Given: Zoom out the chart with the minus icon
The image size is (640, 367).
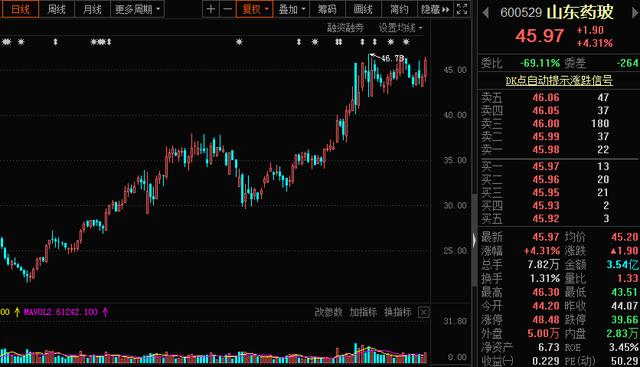Looking at the screenshot, I should (x=228, y=9).
